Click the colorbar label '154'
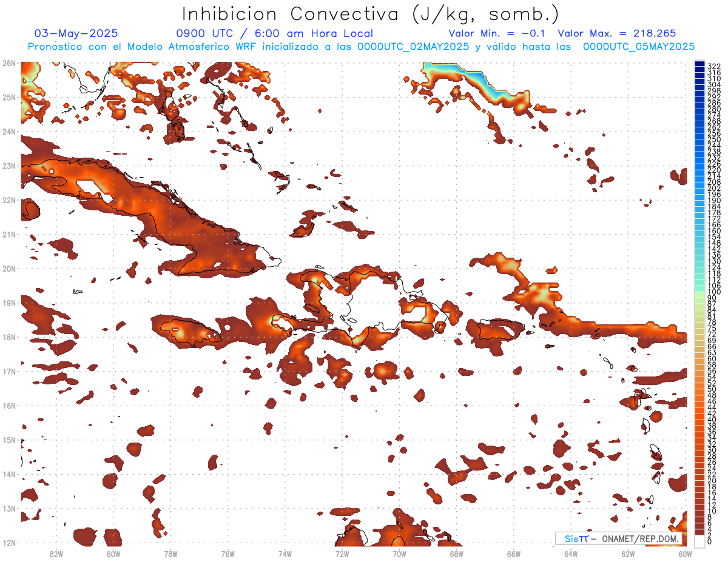 click(714, 236)
